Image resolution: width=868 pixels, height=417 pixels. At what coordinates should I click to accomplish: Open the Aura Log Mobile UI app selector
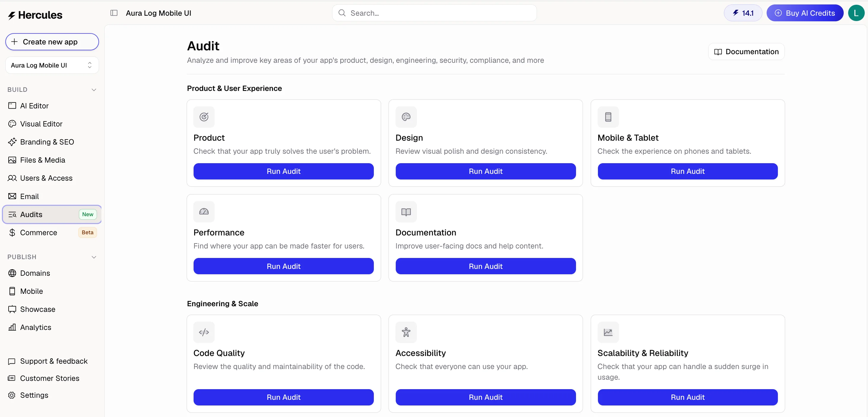(x=52, y=65)
